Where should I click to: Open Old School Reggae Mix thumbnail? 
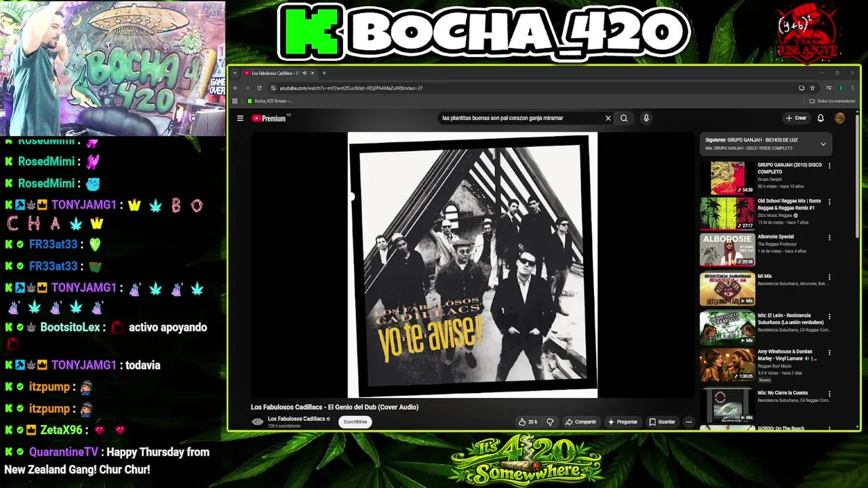(x=727, y=213)
